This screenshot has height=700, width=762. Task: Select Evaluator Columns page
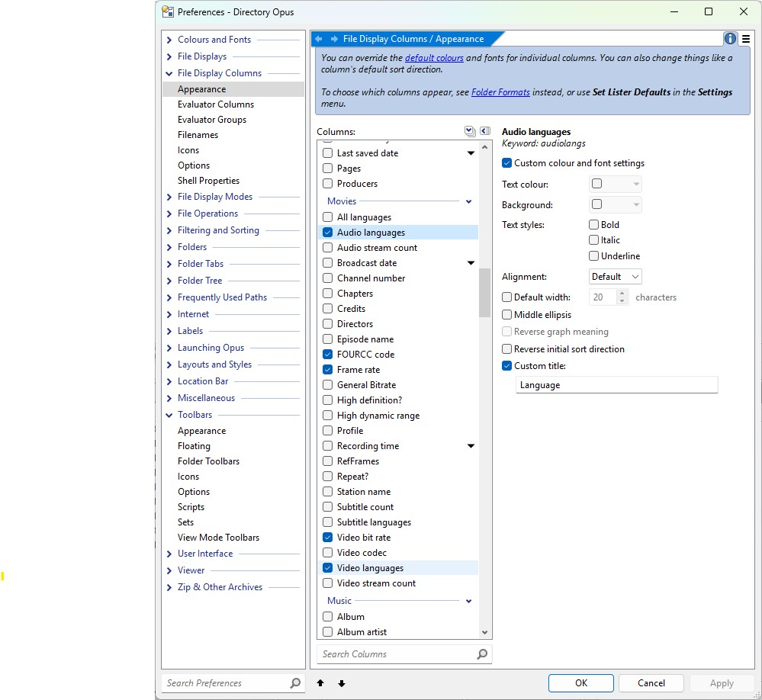216,104
